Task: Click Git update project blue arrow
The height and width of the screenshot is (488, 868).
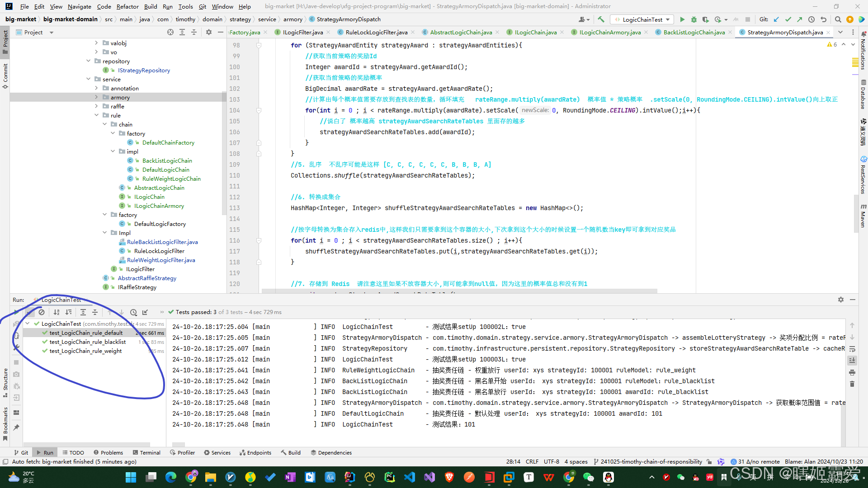Action: tap(776, 19)
